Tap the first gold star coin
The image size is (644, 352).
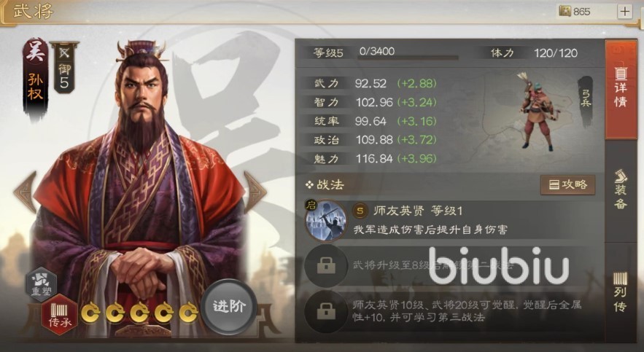pos(90,313)
